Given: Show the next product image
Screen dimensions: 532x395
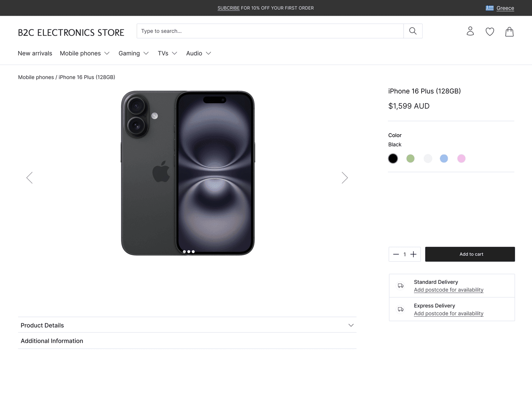Looking at the screenshot, I should pyautogui.click(x=345, y=178).
